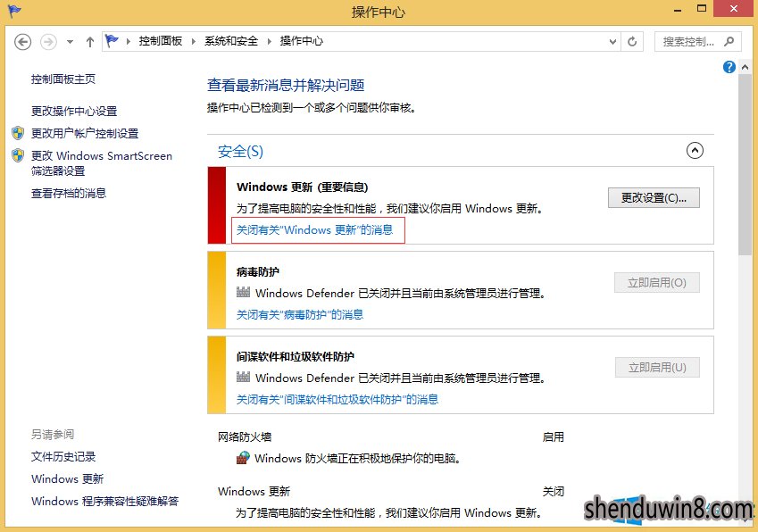The height and width of the screenshot is (532, 758).
Task: Open help with the blue question mark
Action: click(x=729, y=67)
